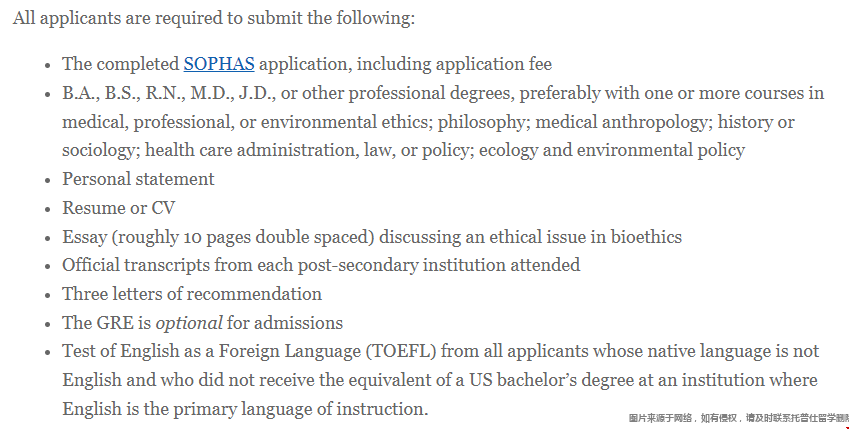Viewport: 849px width, 429px height.
Task: Click the "Official transcripts" requirement line
Action: 321,265
